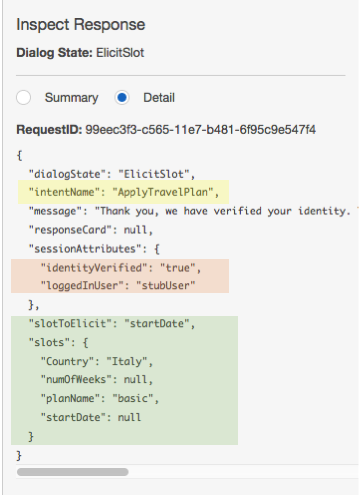Click the empty horizontal scrollbar track

point(243,472)
